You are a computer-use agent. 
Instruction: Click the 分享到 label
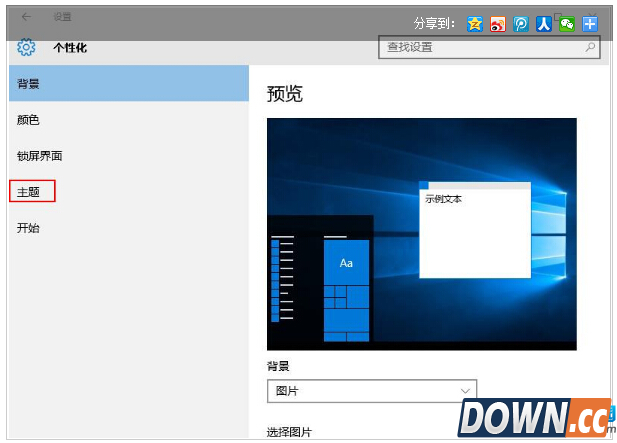[434, 24]
